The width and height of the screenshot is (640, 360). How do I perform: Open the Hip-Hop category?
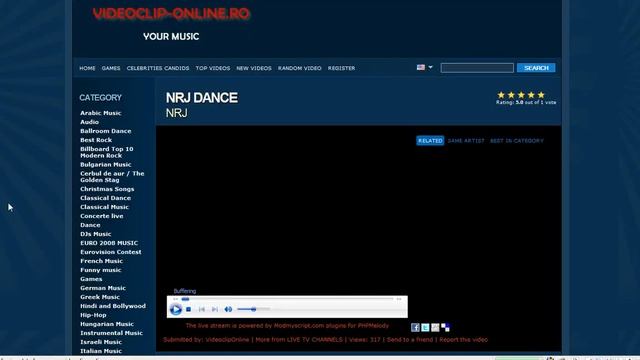(93, 315)
